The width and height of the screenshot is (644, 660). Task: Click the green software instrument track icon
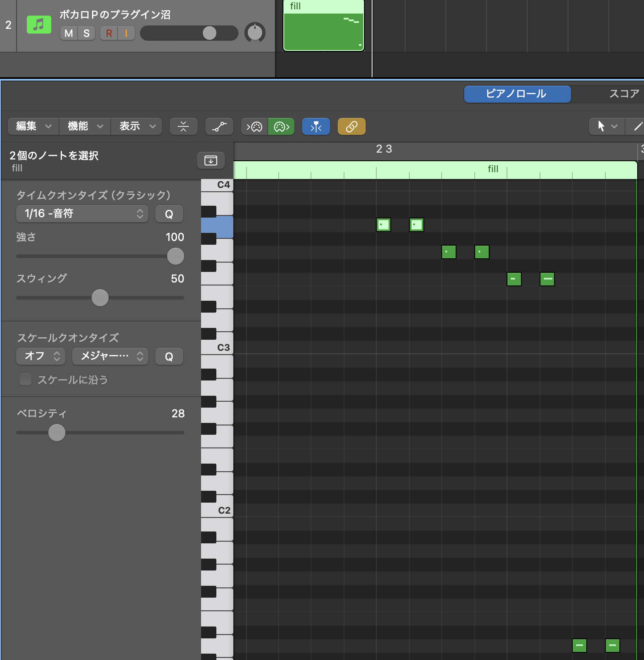(39, 25)
